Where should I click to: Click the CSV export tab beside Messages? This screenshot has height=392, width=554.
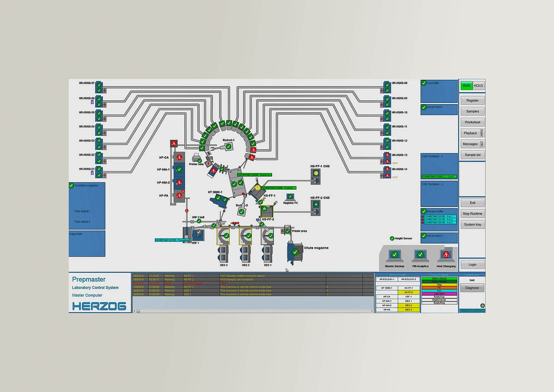pos(482,144)
